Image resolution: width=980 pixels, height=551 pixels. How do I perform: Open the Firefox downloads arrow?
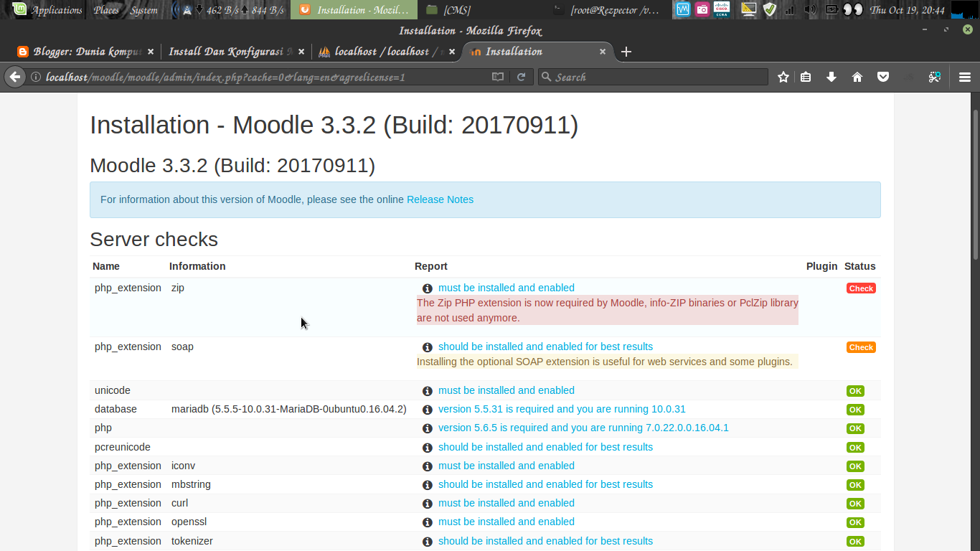(831, 77)
